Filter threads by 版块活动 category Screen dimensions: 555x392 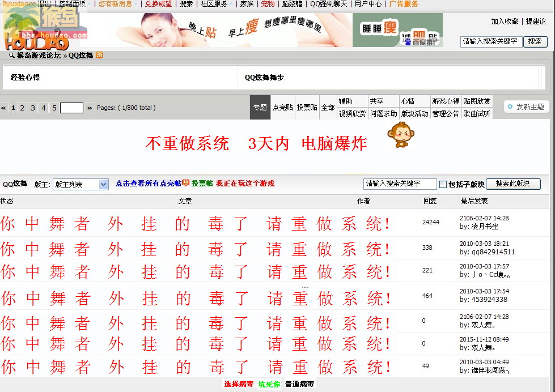[x=414, y=113]
